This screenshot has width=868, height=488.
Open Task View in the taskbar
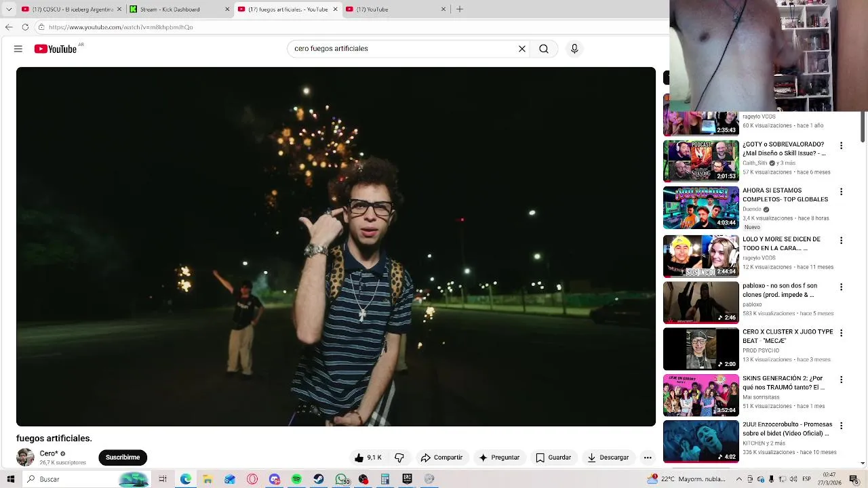[163, 479]
